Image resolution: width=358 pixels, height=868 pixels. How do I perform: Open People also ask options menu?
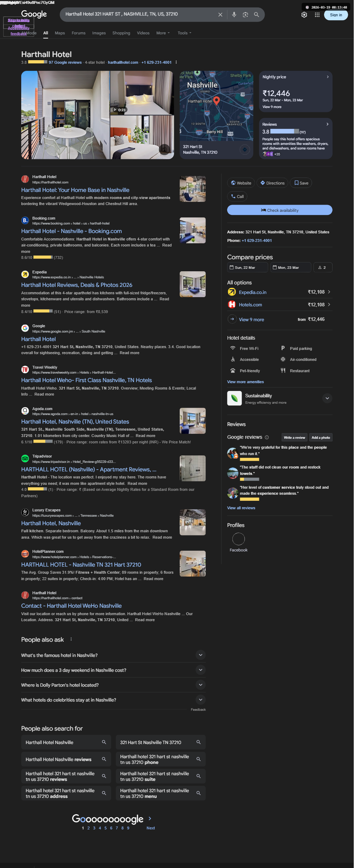71,639
